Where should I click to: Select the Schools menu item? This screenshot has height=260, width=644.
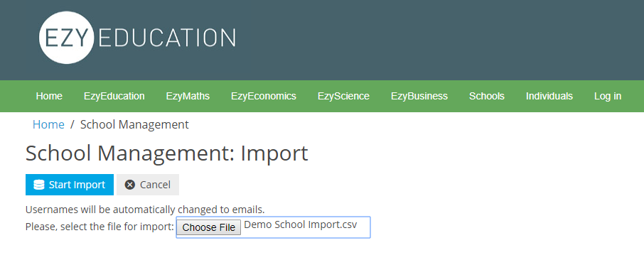click(x=487, y=96)
